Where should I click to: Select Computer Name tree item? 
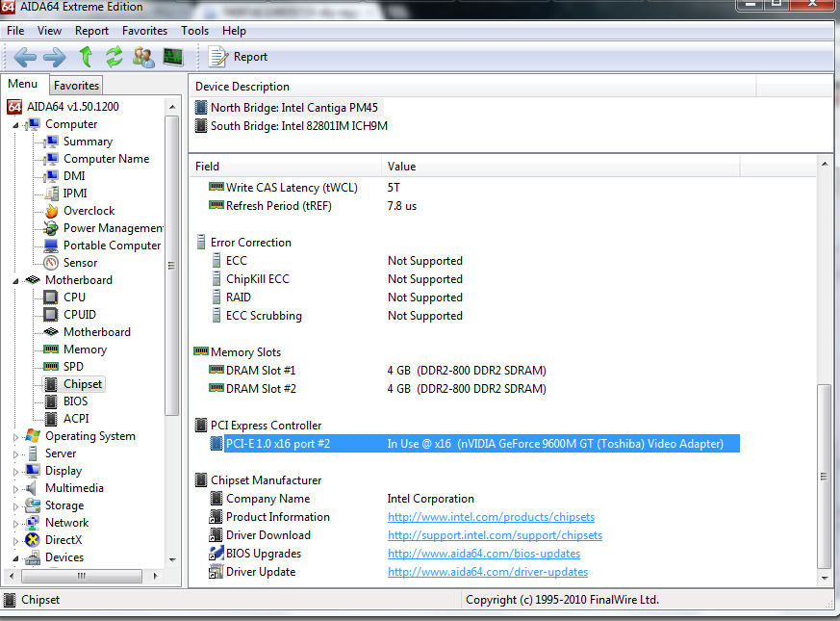[x=106, y=159]
